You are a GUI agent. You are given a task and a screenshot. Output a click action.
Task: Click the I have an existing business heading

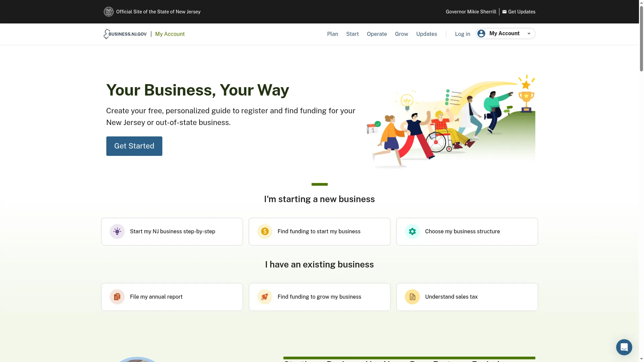319,264
